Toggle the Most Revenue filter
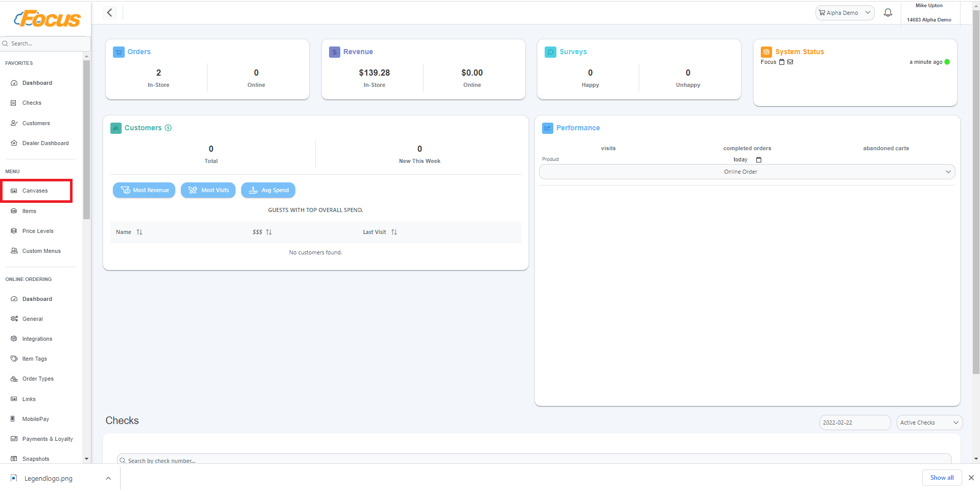Image resolution: width=980 pixels, height=492 pixels. [144, 190]
